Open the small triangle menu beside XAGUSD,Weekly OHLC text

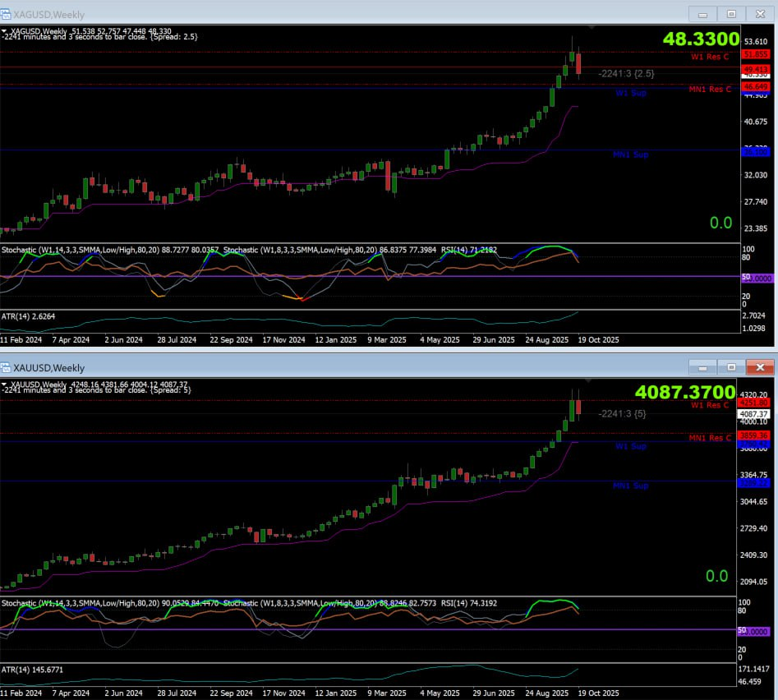point(4,30)
